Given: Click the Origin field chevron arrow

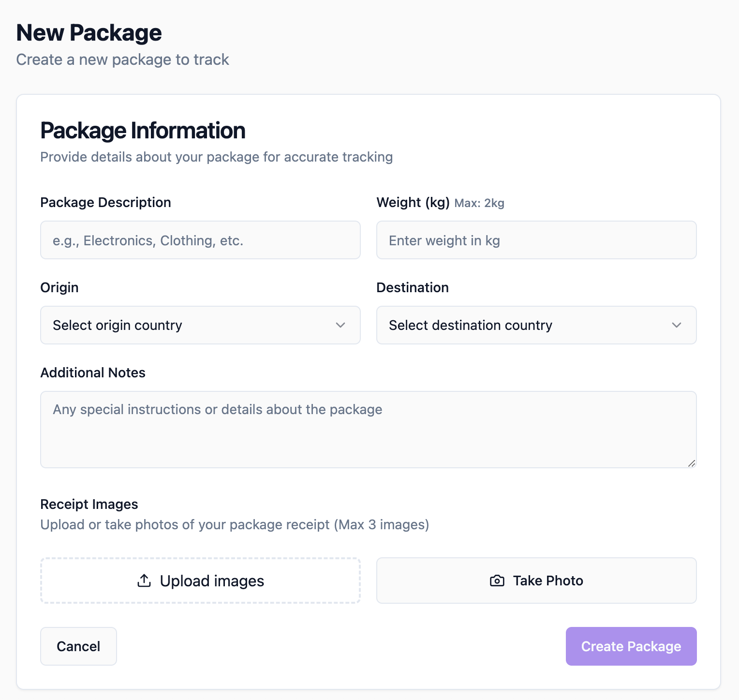Looking at the screenshot, I should point(340,325).
